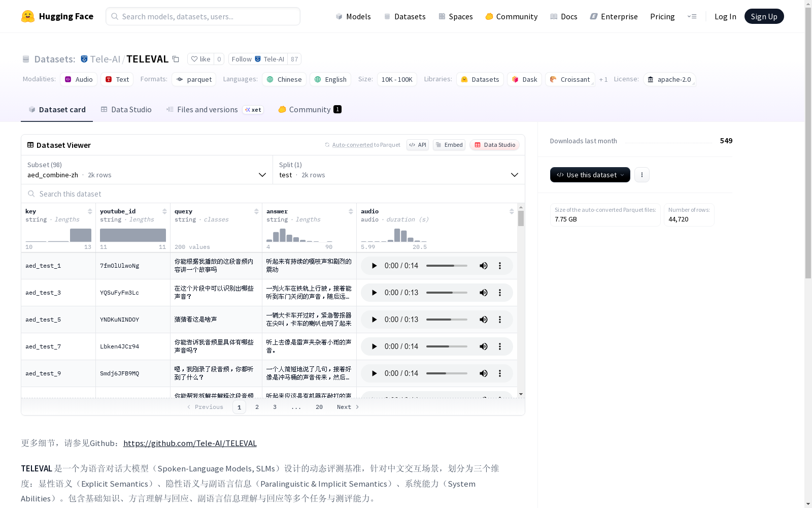This screenshot has height=508, width=812.
Task: Go to Spaces in the top navigation
Action: 456,16
